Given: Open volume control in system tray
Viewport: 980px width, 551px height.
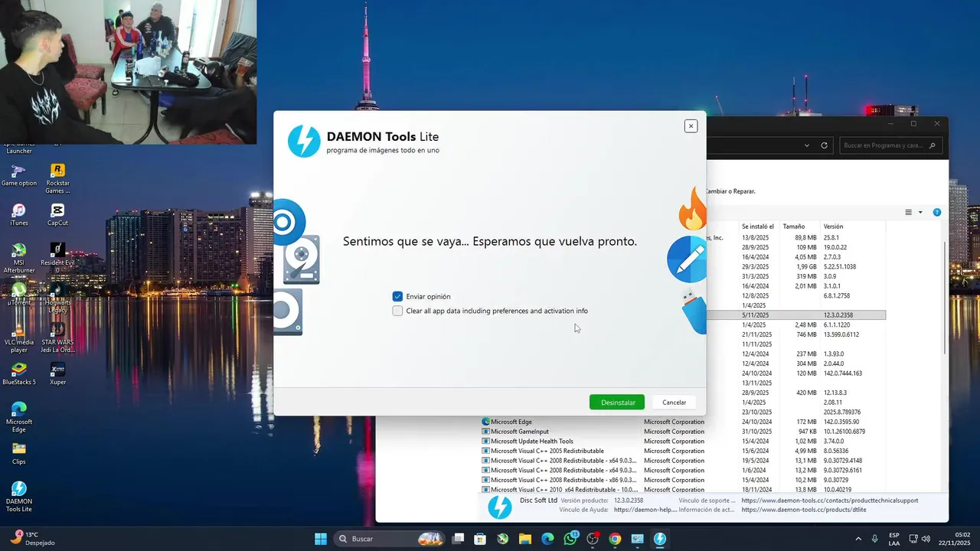Looking at the screenshot, I should [x=926, y=539].
